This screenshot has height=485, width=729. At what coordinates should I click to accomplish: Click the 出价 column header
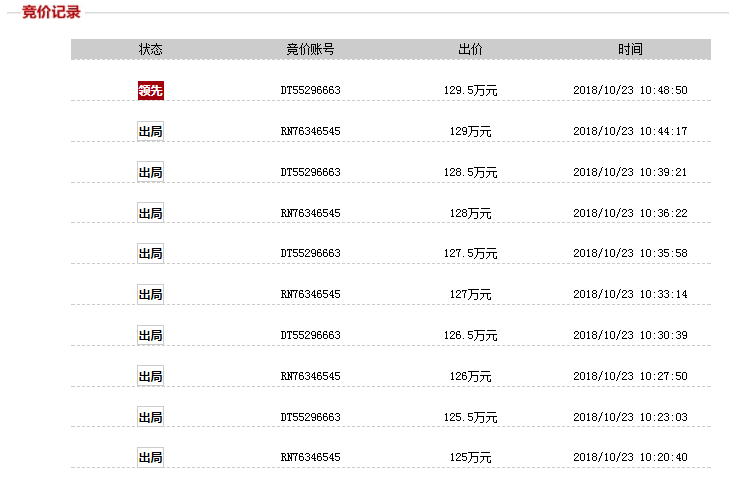pos(470,49)
